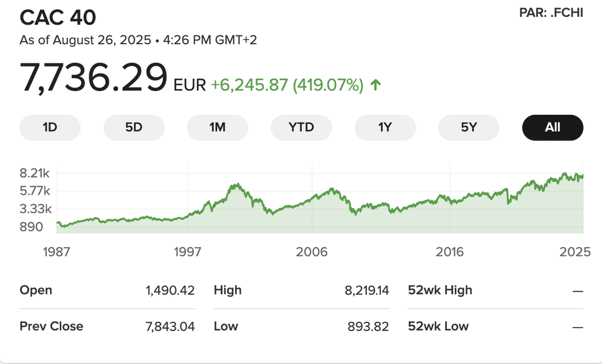This screenshot has width=602, height=364.
Task: Click the CAC 40 title
Action: click(58, 18)
